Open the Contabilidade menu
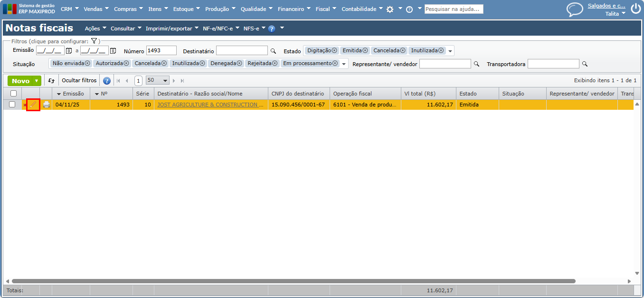This screenshot has width=644, height=298. (x=362, y=9)
